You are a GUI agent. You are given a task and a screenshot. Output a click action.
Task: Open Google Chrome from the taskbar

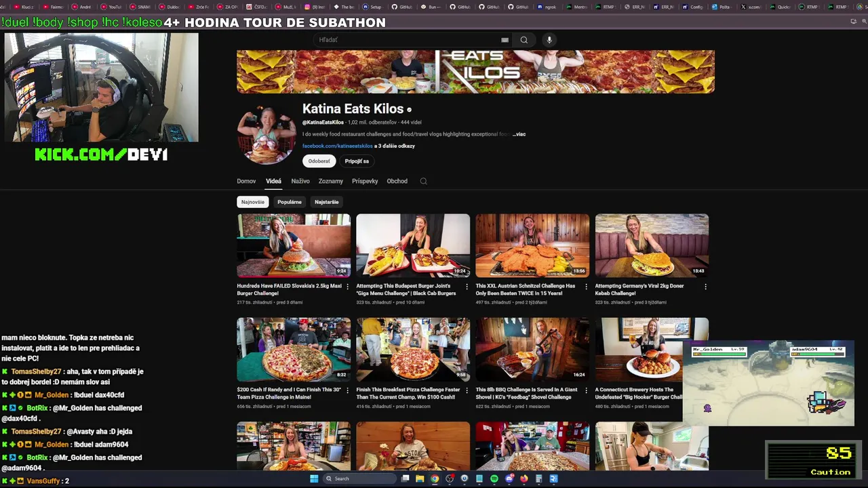tap(435, 479)
